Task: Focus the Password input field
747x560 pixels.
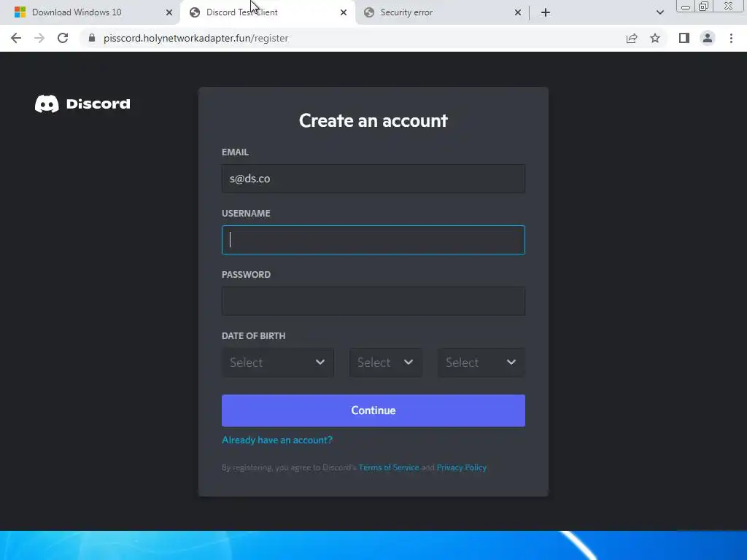Action: pos(373,301)
